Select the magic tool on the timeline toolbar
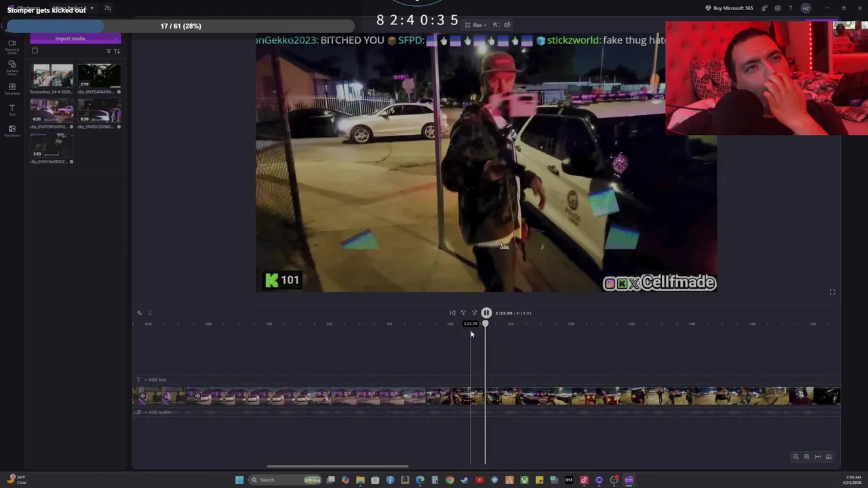 pos(139,312)
